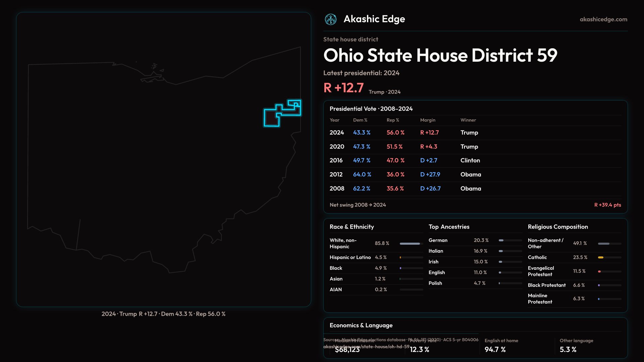Click the English at home 94.7 % stat
Image resolution: width=644 pixels, height=362 pixels.
(x=495, y=350)
